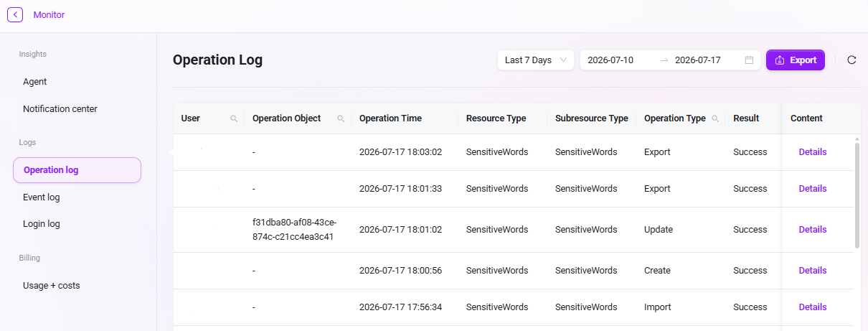Image resolution: width=868 pixels, height=331 pixels.
Task: Open Details for the Create row
Action: click(x=813, y=271)
